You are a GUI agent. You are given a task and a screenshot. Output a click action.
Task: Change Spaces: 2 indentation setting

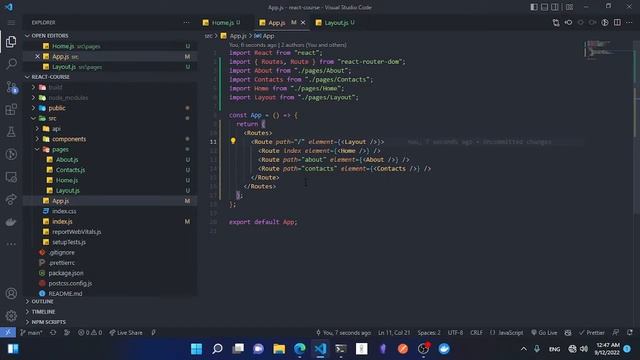[429, 333]
